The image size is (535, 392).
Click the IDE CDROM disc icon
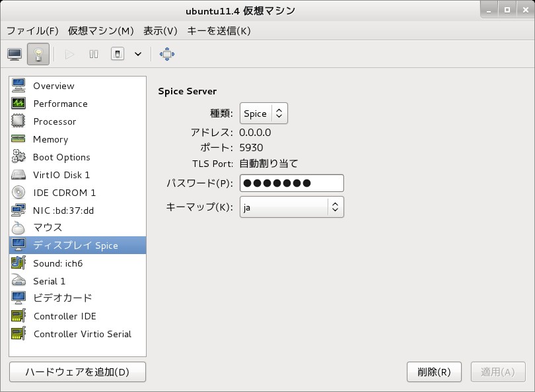coord(18,192)
